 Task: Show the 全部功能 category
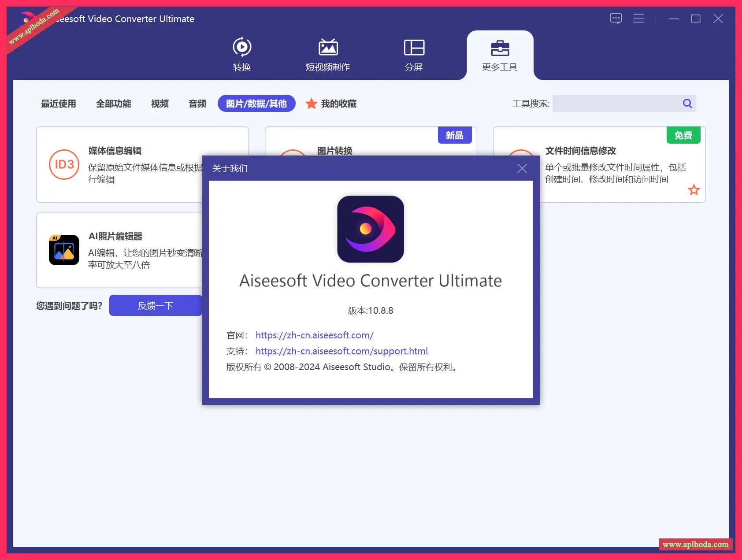114,104
